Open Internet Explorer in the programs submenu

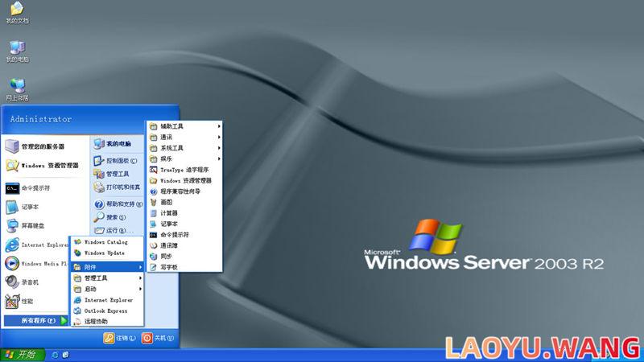click(107, 300)
